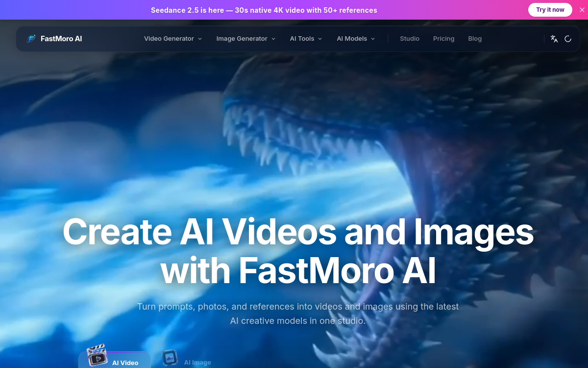Expand the Image Generator dropdown

[x=246, y=39]
